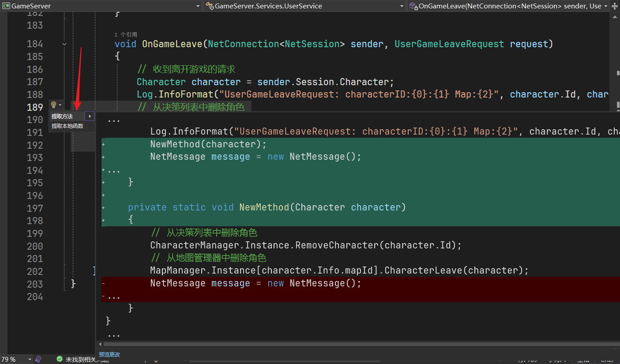Open the OnGameLeave member dropdown
Viewport: 620px width, 364px height.
click(x=605, y=6)
